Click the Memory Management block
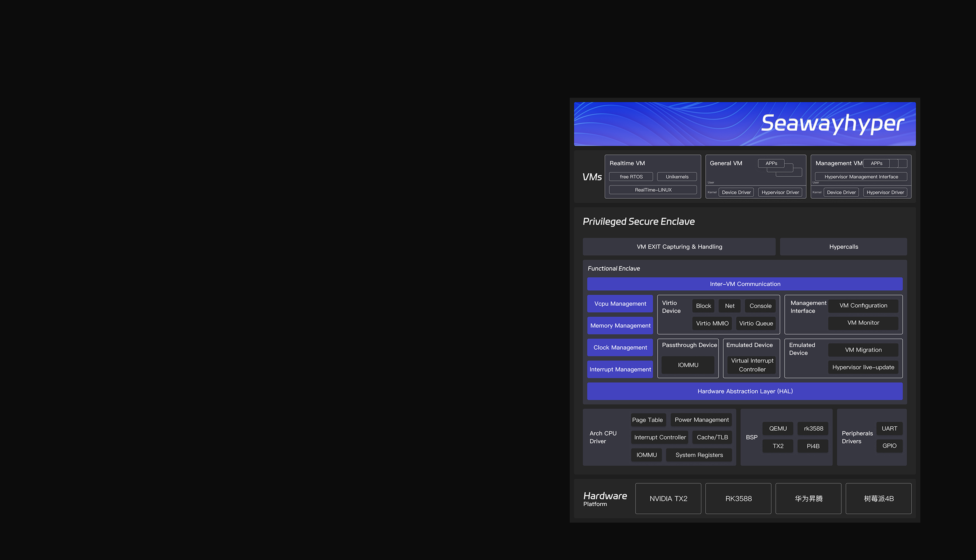Viewport: 976px width, 560px height. tap(620, 325)
